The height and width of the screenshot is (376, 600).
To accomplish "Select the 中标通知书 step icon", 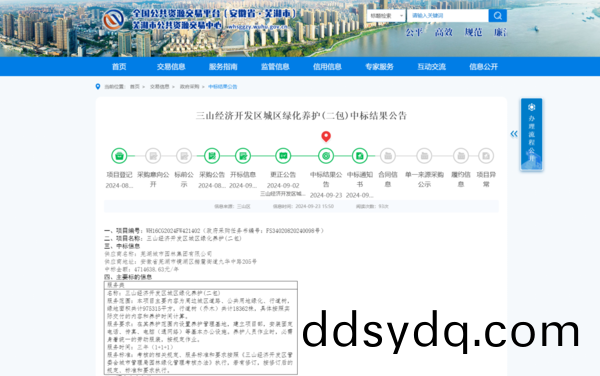I will [x=359, y=156].
